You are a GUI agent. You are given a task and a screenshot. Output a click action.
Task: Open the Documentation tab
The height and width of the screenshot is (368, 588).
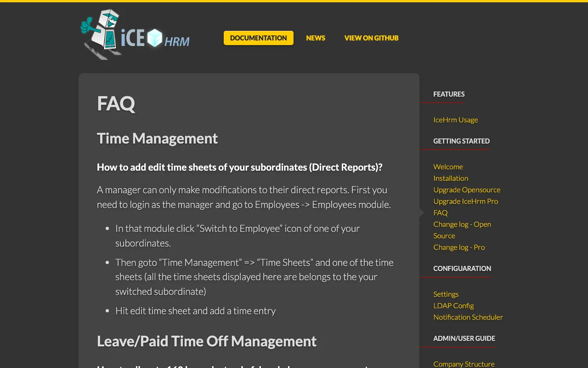click(x=259, y=38)
